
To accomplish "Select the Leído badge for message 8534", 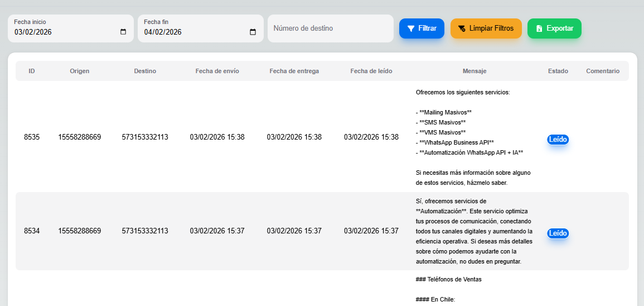I will (558, 233).
